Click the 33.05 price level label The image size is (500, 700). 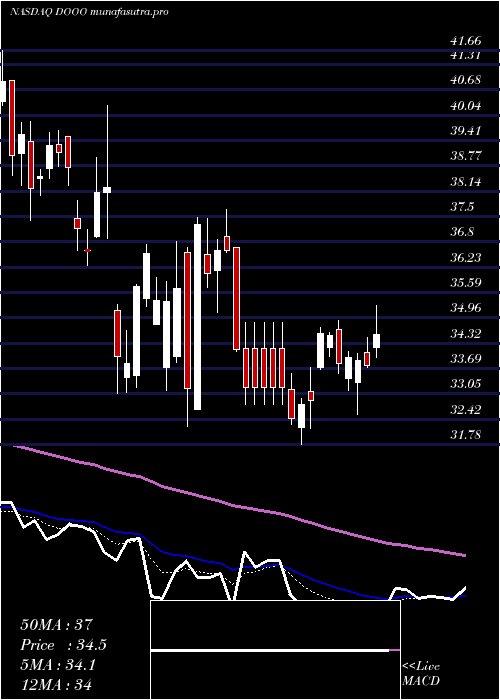[466, 384]
